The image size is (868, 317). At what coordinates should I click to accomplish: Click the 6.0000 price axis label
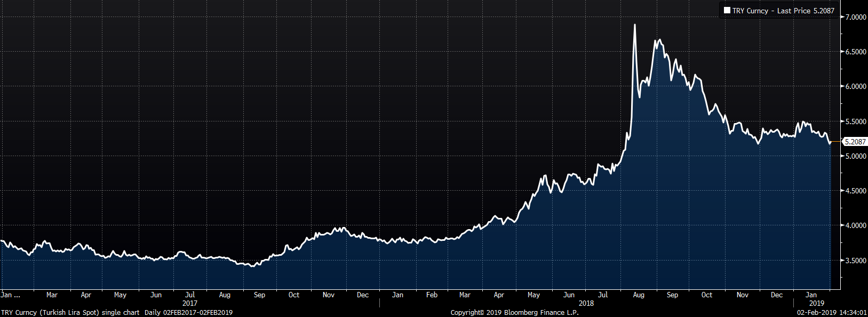click(855, 86)
